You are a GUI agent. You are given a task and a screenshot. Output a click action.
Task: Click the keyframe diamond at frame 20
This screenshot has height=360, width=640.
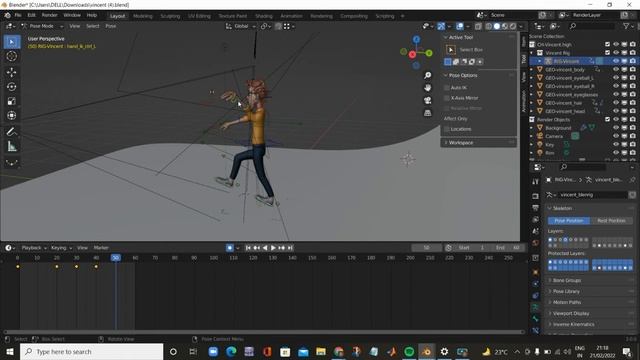pos(57,267)
